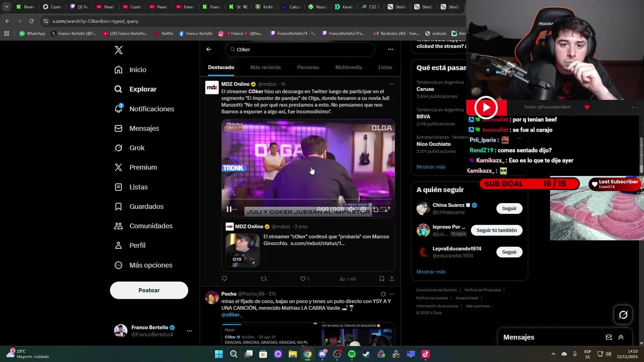The height and width of the screenshot is (362, 644).
Task: Open the BBVA trending topic
Action: coord(423,117)
